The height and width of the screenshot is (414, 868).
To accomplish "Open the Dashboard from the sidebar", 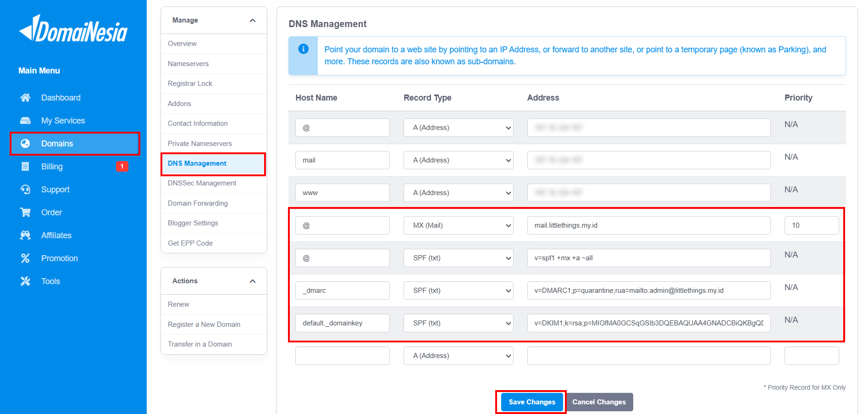I will point(26,97).
